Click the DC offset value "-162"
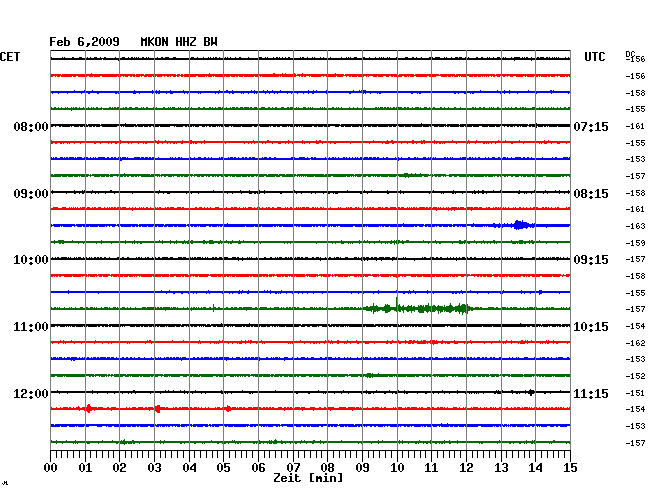The image size is (650, 494). pyautogui.click(x=635, y=343)
